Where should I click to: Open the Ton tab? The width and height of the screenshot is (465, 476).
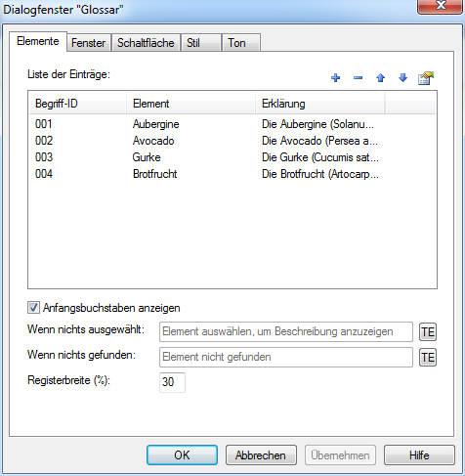[x=241, y=43]
